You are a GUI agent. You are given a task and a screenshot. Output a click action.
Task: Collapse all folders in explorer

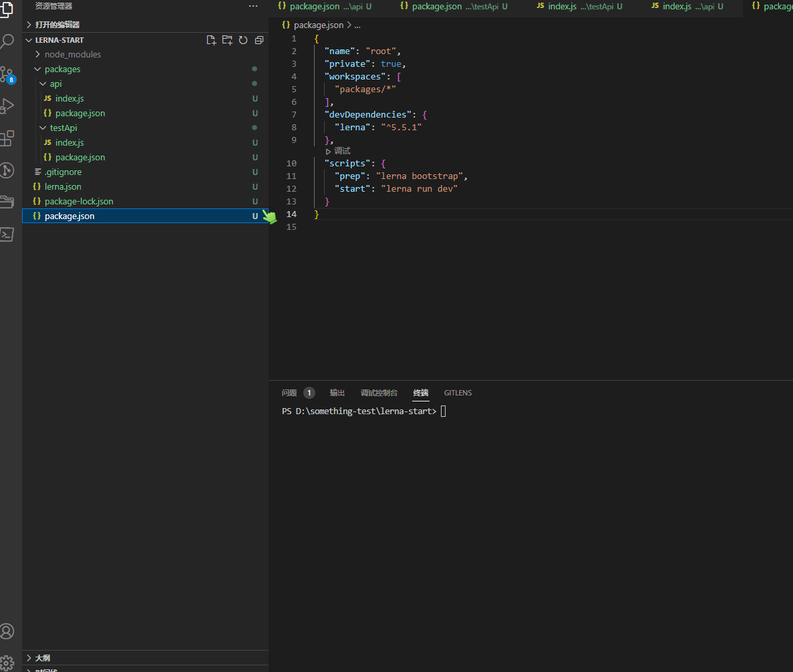click(x=259, y=40)
